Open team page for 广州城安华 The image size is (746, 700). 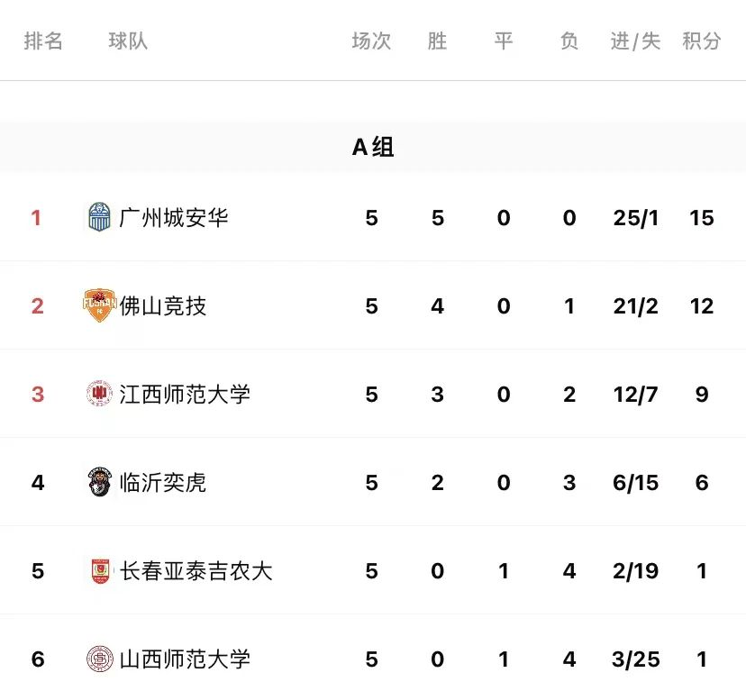click(x=174, y=217)
